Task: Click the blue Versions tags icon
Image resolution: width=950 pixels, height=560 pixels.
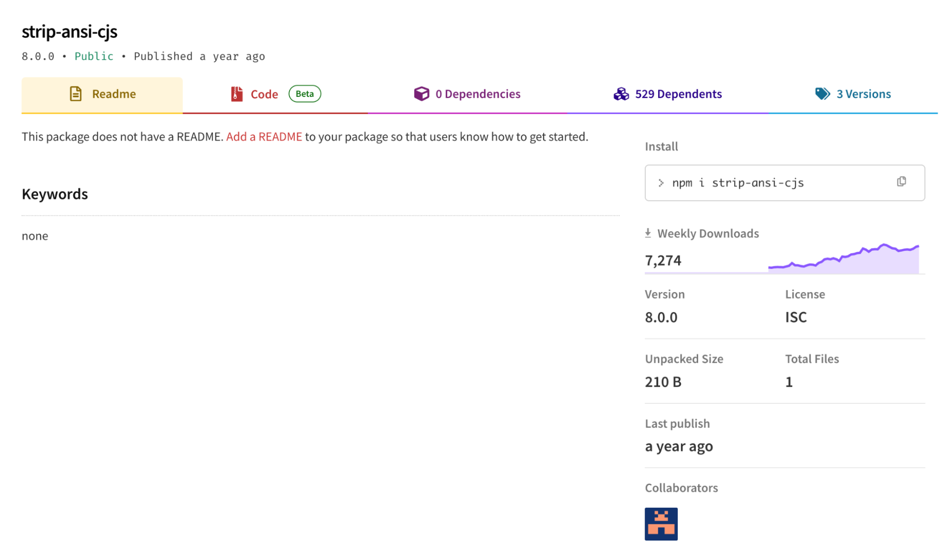Action: pos(822,94)
